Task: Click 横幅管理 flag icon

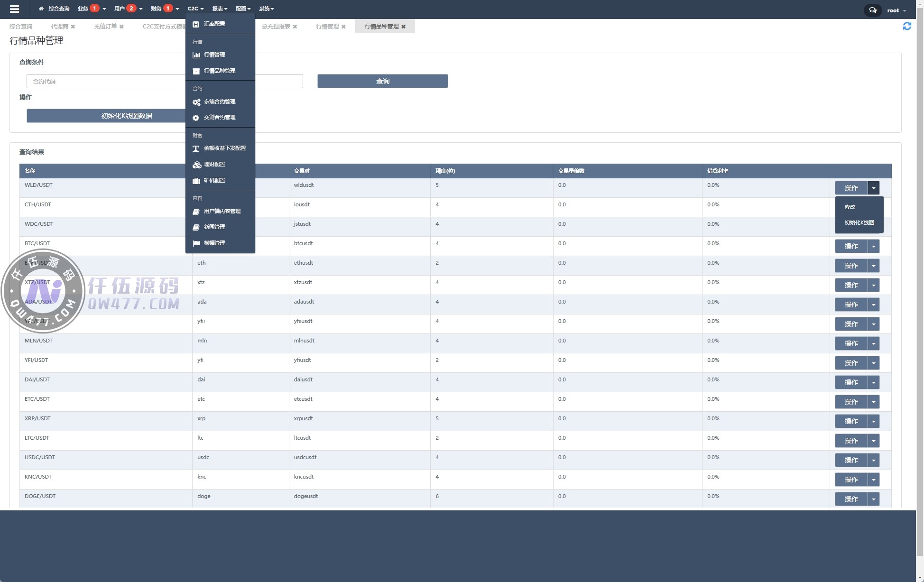Action: click(196, 243)
